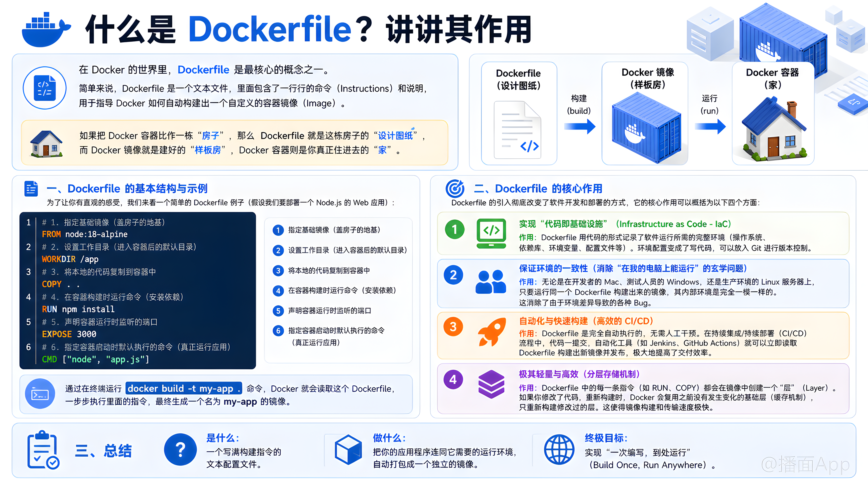
Task: Click the step 2 bullet beside 设置工作目录
Action: [278, 251]
